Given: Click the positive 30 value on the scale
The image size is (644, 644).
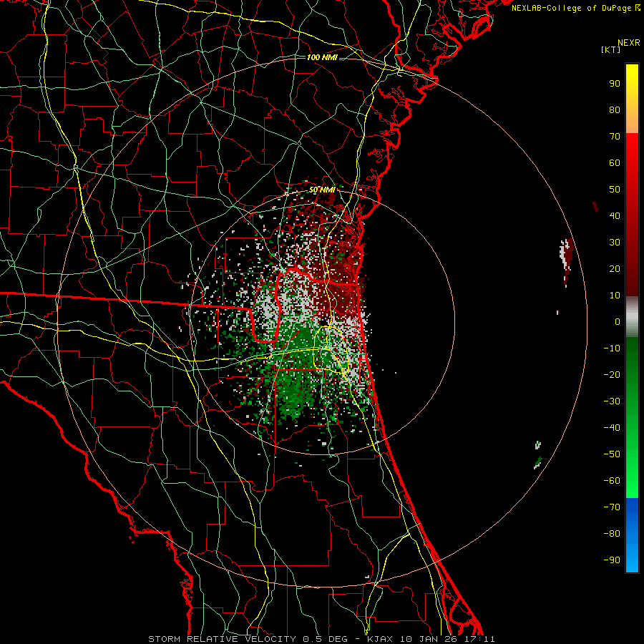Looking at the screenshot, I should pos(615,243).
